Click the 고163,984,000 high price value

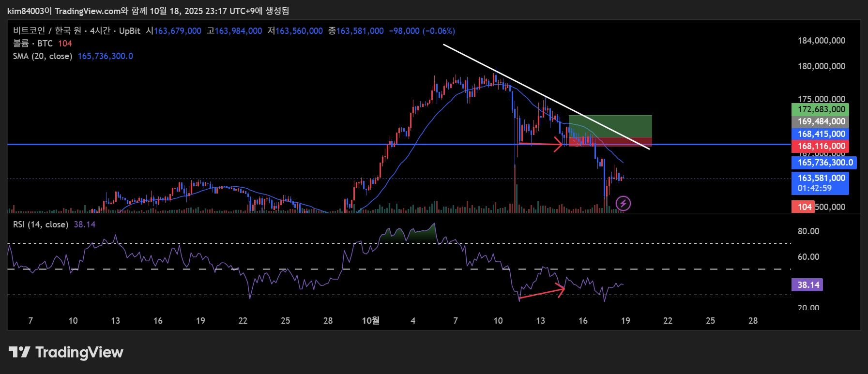(234, 31)
